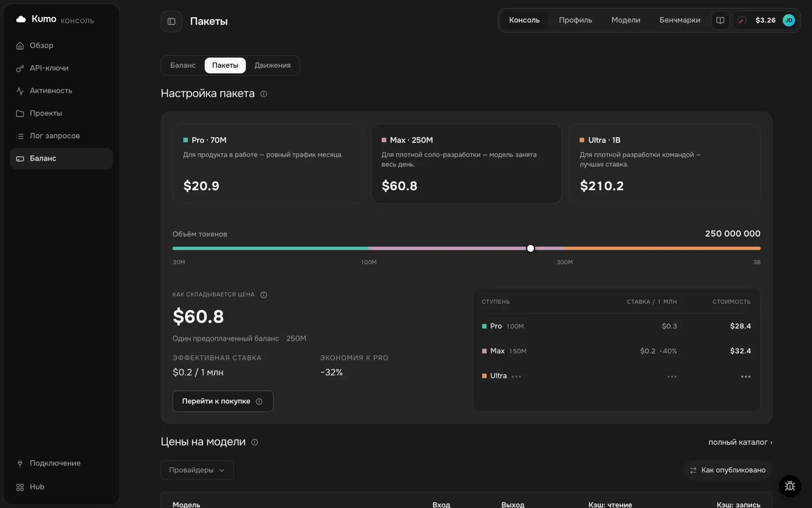Click info icon by Как складывается цена
The image size is (812, 508).
[x=263, y=295]
